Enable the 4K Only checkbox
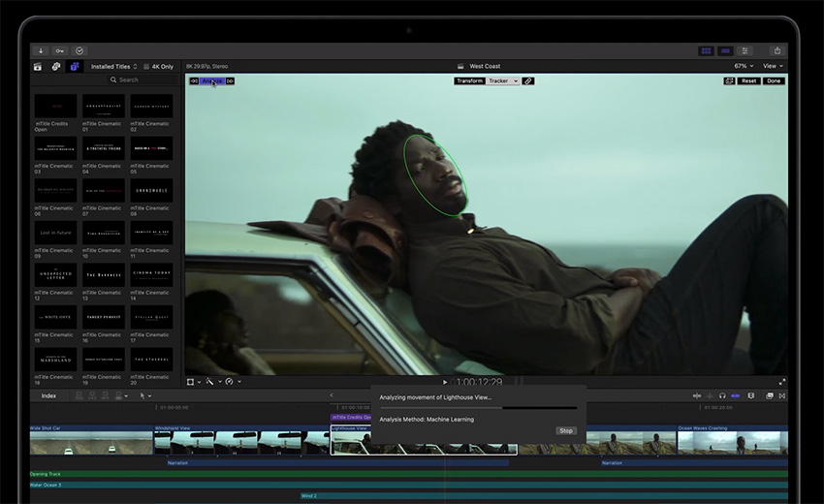This screenshot has height=504, width=824. click(x=146, y=67)
